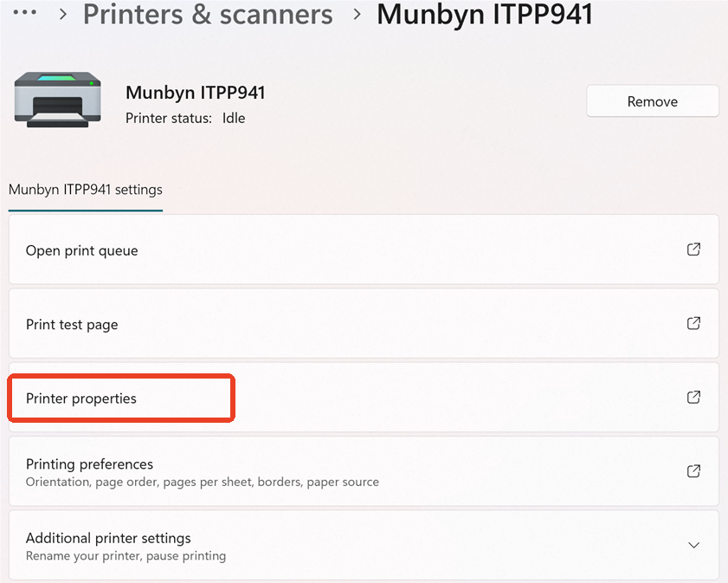Click the Munbyn printer device icon

point(58,100)
